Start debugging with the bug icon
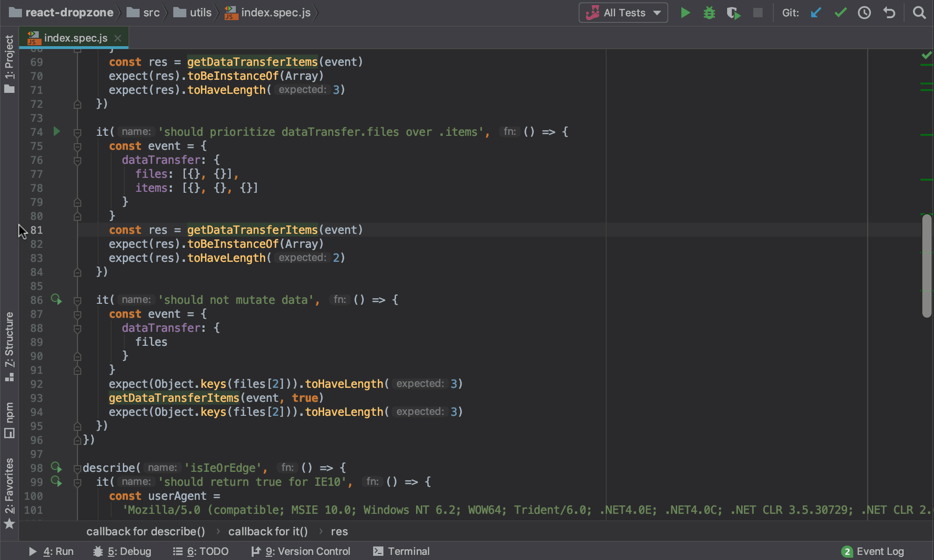The image size is (934, 560). pyautogui.click(x=709, y=13)
